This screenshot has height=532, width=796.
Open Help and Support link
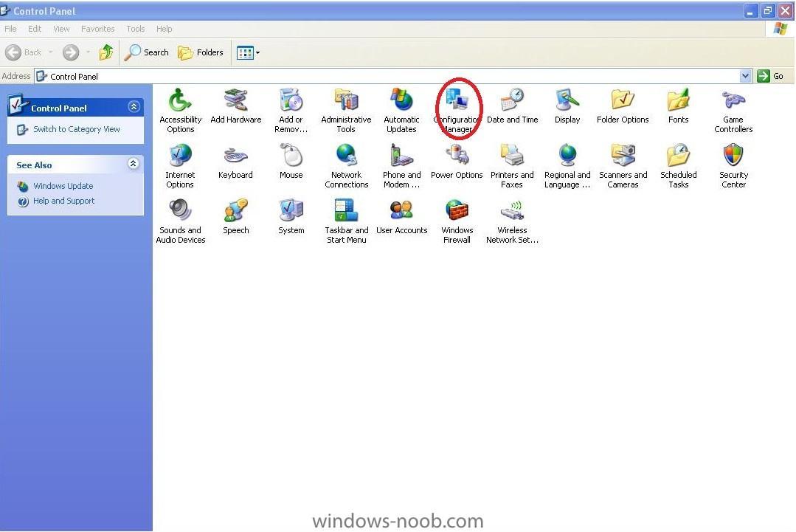pos(64,201)
